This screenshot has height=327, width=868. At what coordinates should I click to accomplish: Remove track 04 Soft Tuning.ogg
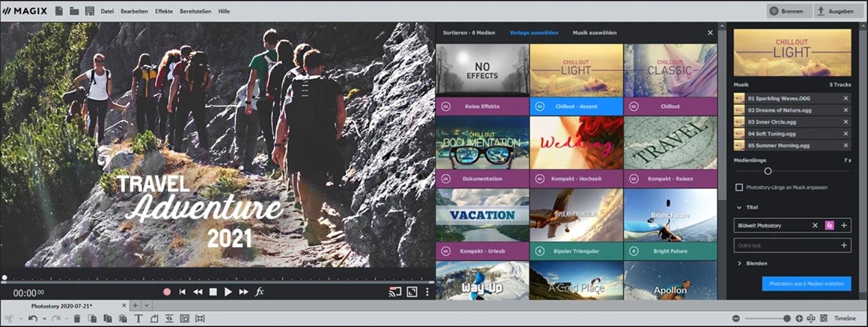845,133
